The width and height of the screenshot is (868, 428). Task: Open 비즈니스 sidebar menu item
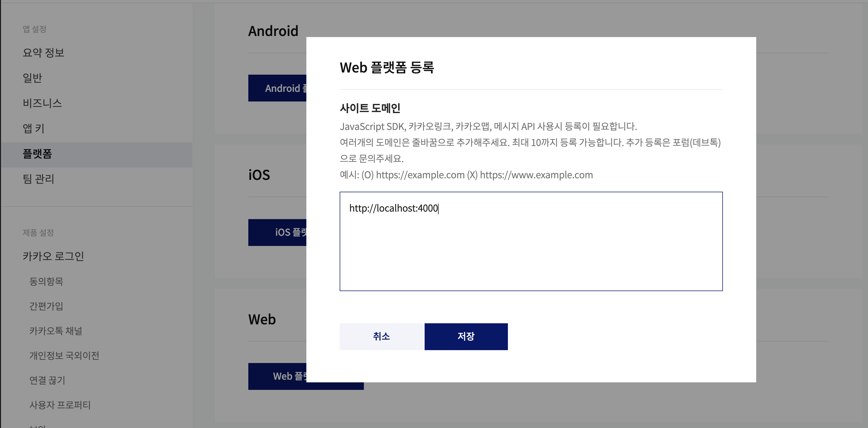click(42, 103)
